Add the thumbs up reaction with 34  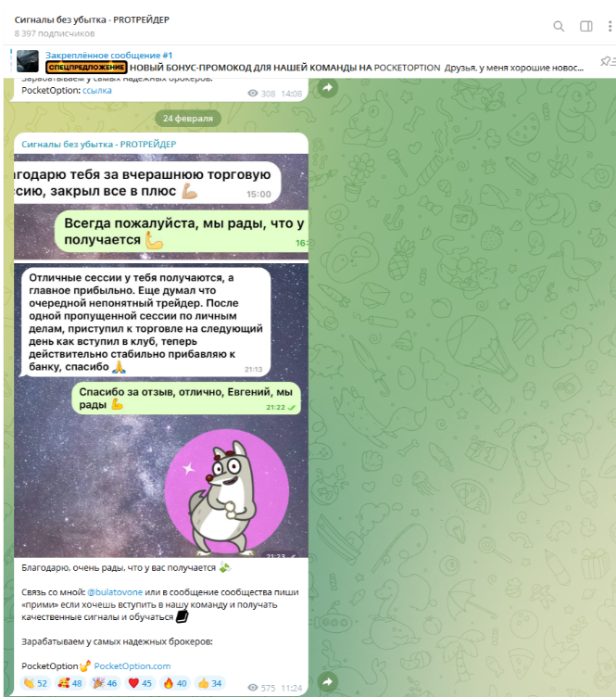click(210, 683)
